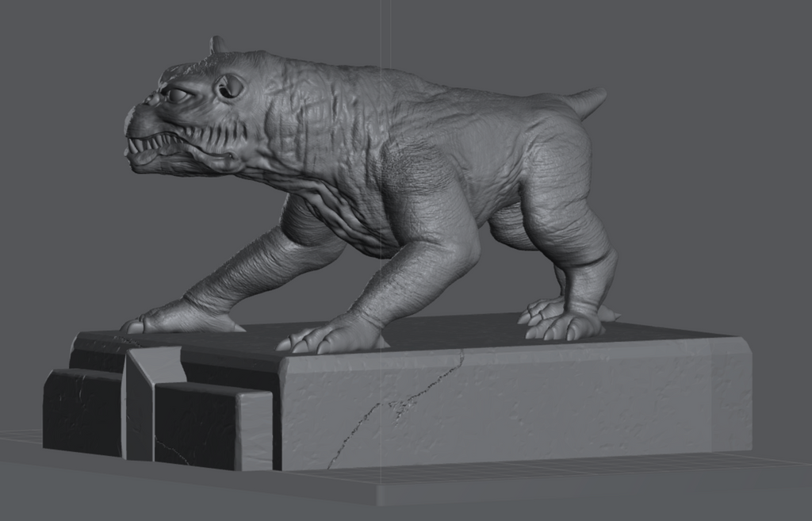
Task: Click the creature's eye on the model
Action: (176, 95)
